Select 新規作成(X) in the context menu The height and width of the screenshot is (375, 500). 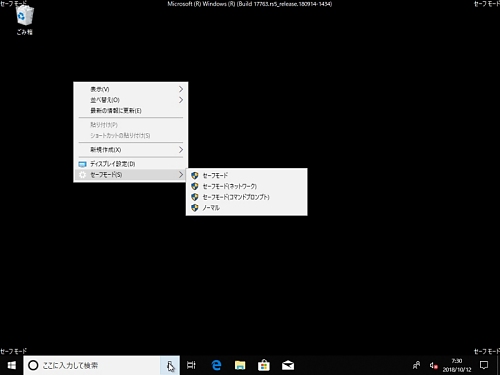tap(131, 150)
